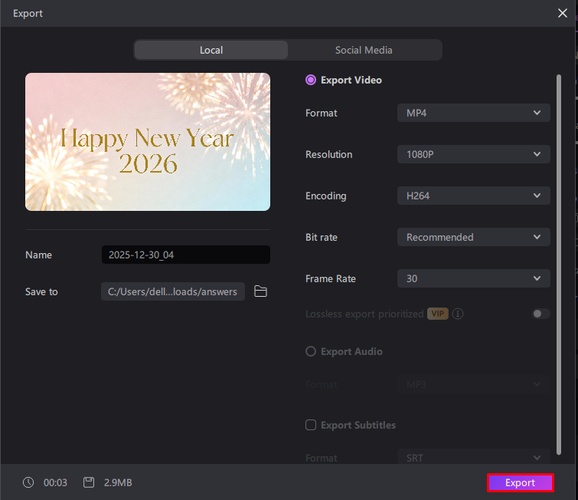Click the 00:03 duration text
The width and height of the screenshot is (578, 500).
(x=55, y=482)
